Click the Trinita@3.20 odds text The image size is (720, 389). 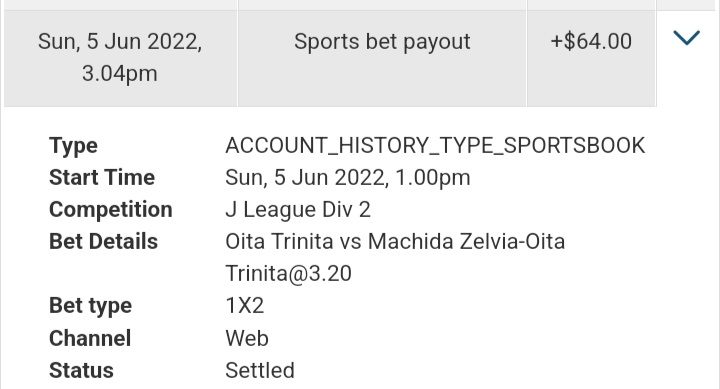pos(288,274)
